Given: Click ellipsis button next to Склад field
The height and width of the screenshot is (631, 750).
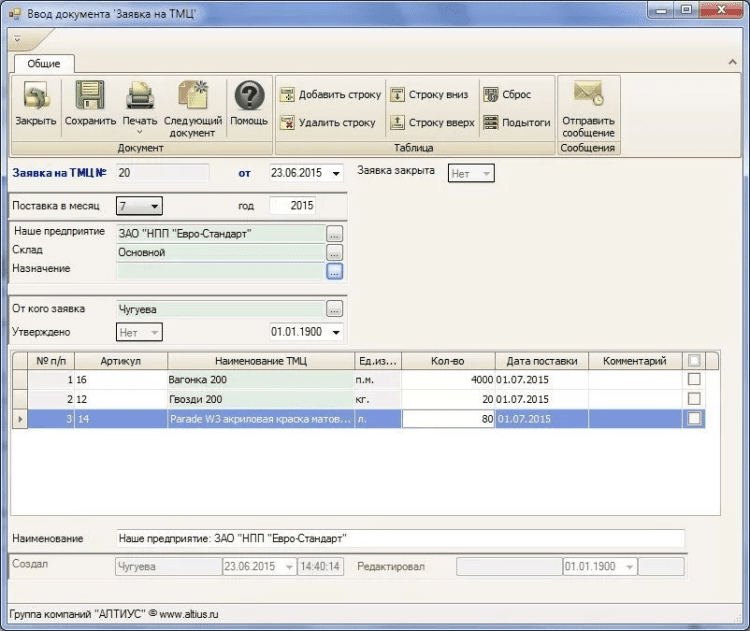Looking at the screenshot, I should click(334, 252).
